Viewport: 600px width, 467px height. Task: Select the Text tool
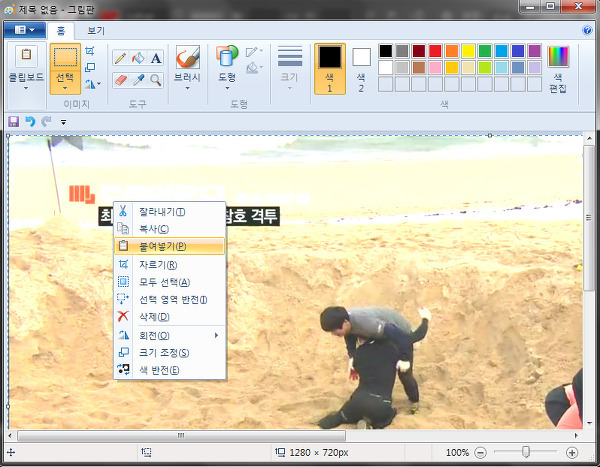click(x=155, y=59)
